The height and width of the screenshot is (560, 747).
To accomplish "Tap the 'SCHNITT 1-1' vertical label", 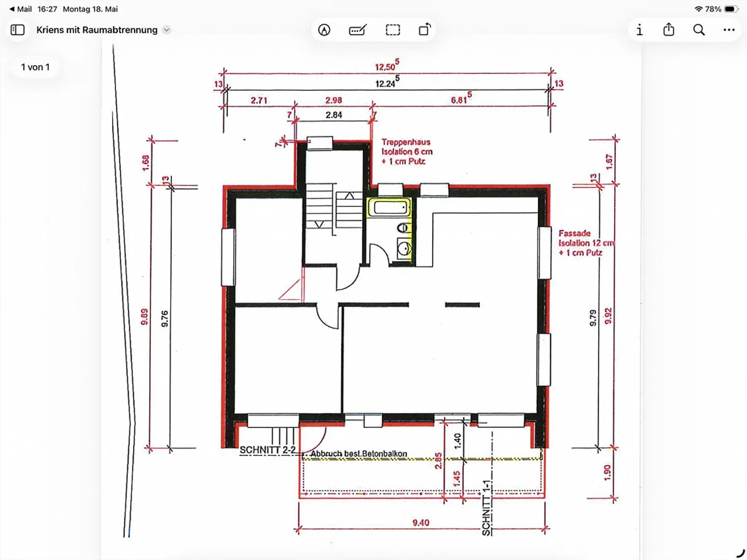I will coord(486,508).
